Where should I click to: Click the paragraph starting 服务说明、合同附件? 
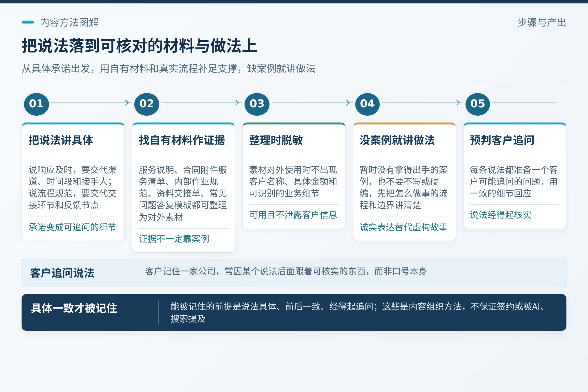(x=183, y=193)
